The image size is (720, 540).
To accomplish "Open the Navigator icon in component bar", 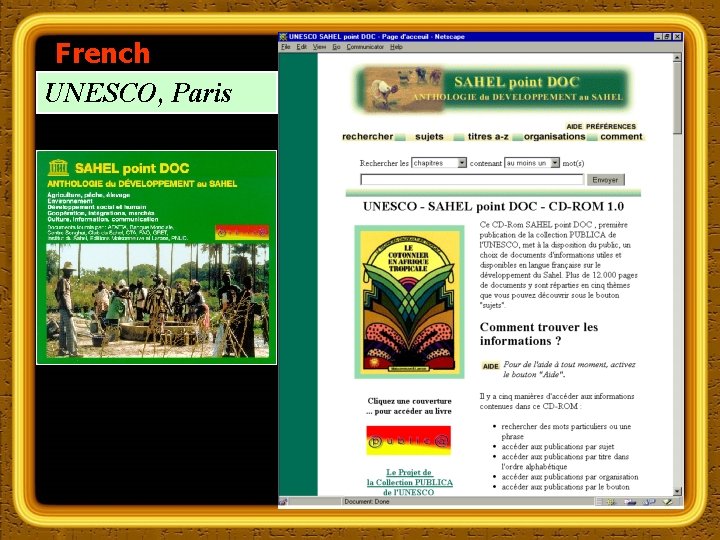I will (611, 502).
